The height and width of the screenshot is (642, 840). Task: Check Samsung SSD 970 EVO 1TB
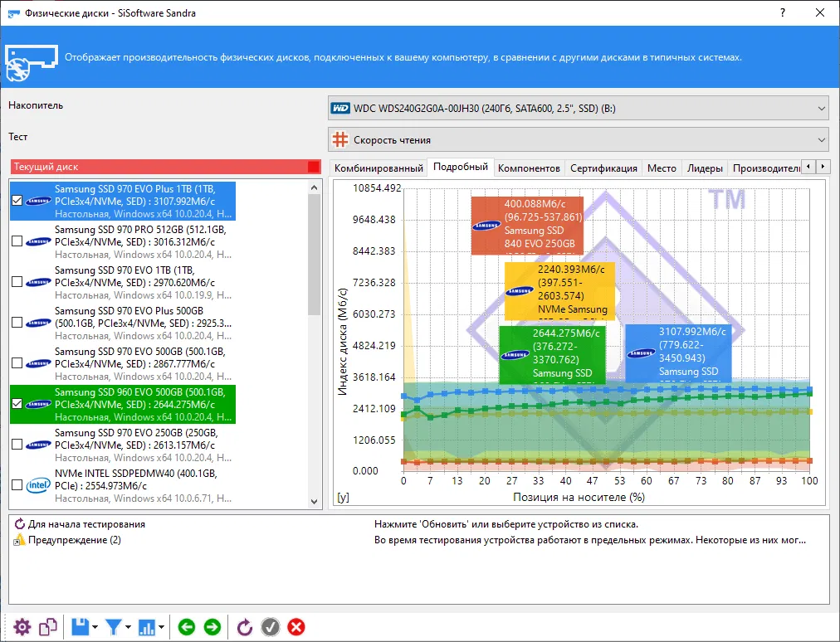(x=17, y=282)
